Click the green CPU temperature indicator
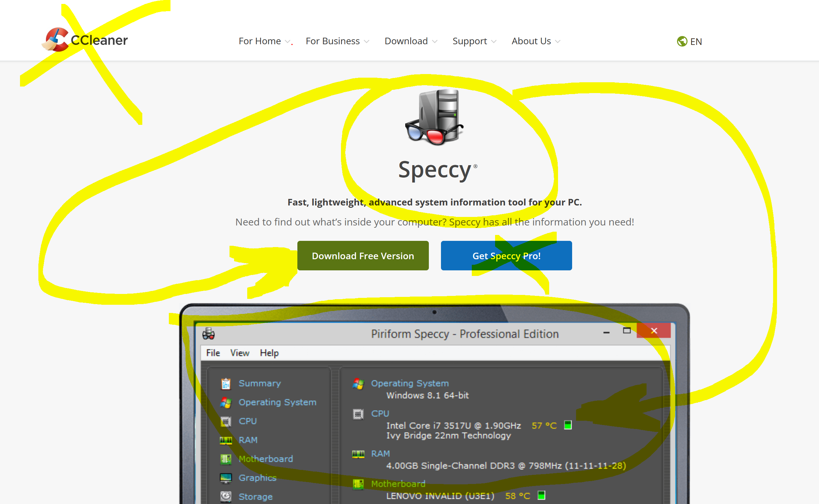This screenshot has height=504, width=819. (568, 425)
